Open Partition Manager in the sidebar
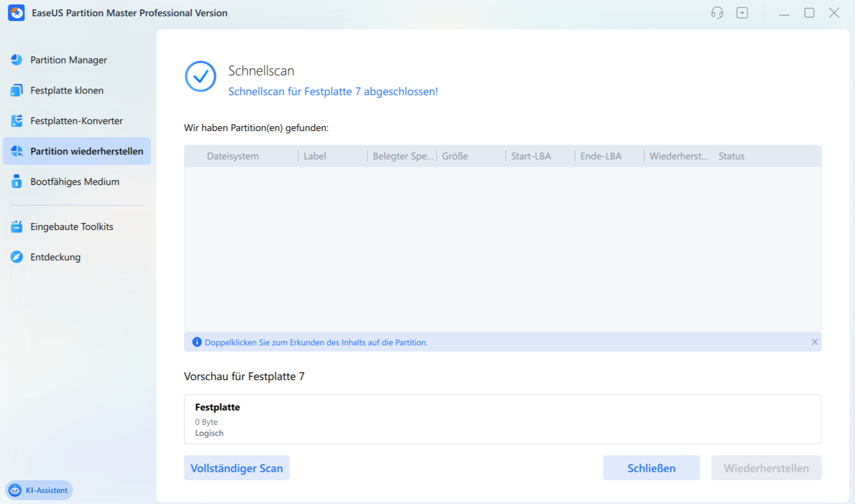 coord(77,60)
